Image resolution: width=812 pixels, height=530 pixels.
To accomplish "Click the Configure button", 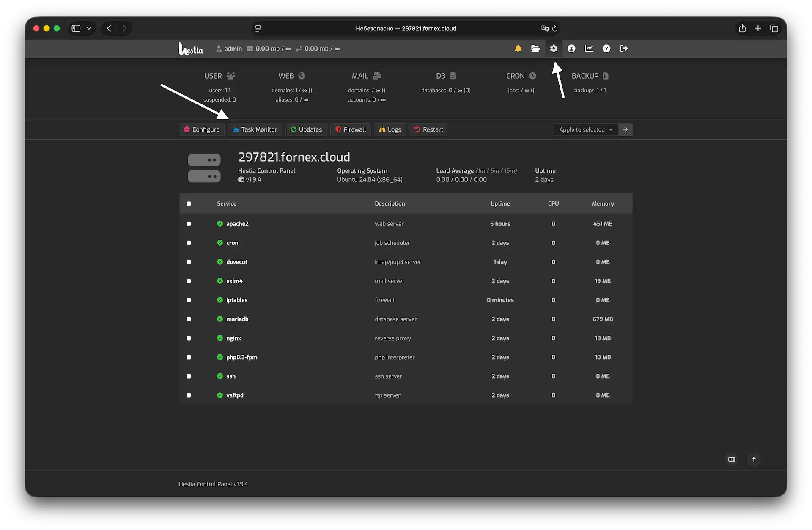I will (202, 129).
